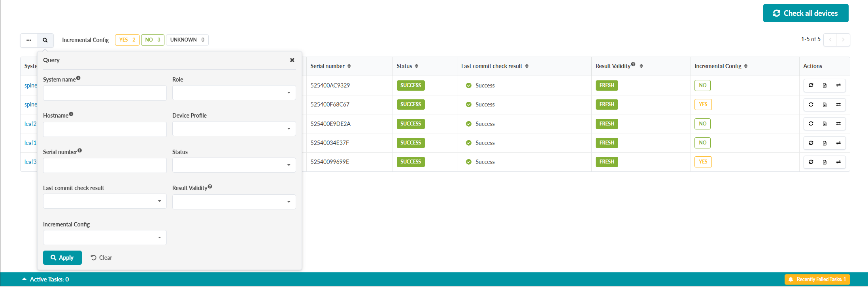Click SUCCESS badge in 52540099699E row
The image size is (868, 287).
click(x=411, y=162)
